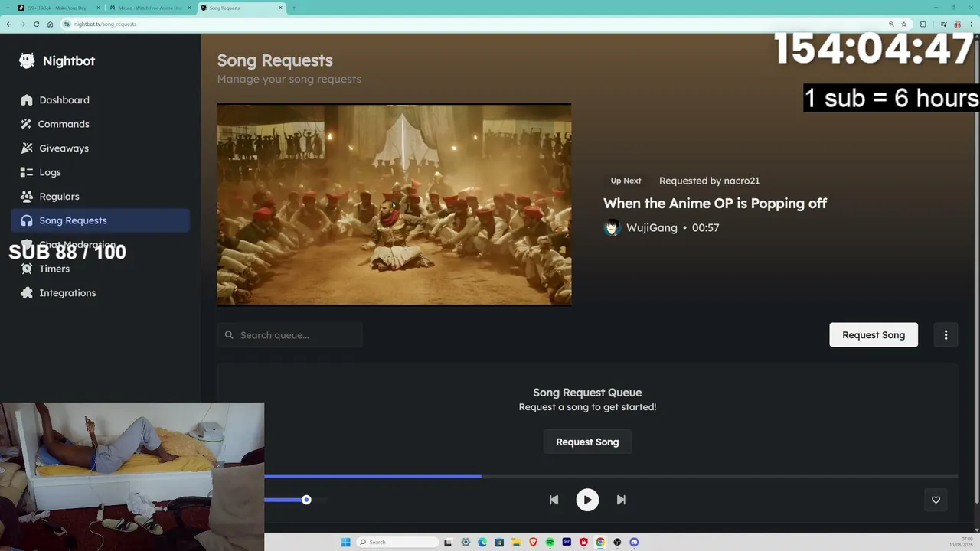Click the song title 'When the Anime OP is Popping off'
The width and height of the screenshot is (980, 551).
[715, 204]
